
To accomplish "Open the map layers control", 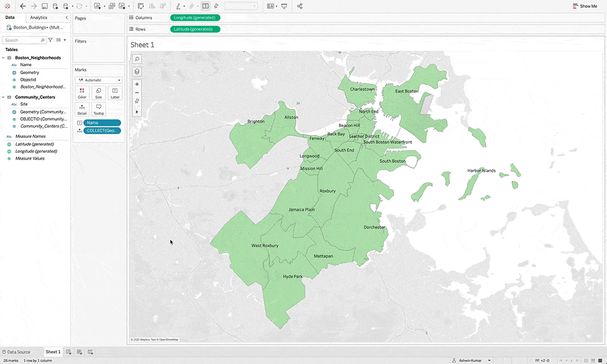I will coord(137,72).
